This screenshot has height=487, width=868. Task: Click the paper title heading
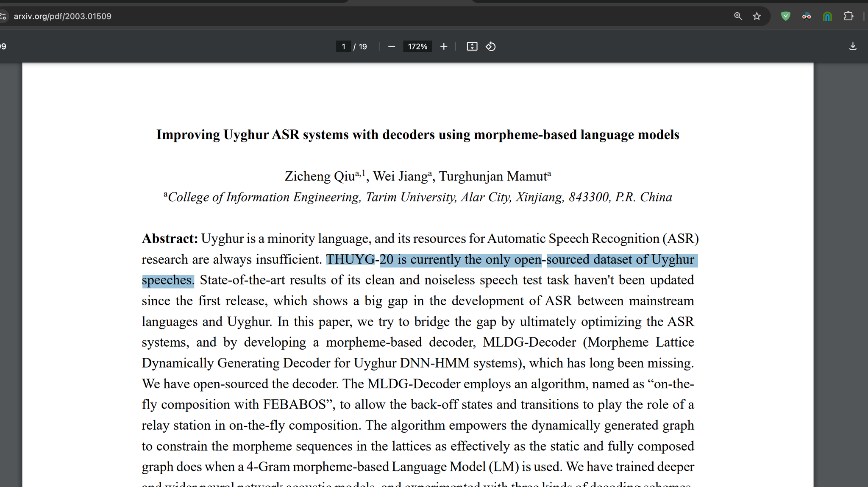pyautogui.click(x=417, y=134)
